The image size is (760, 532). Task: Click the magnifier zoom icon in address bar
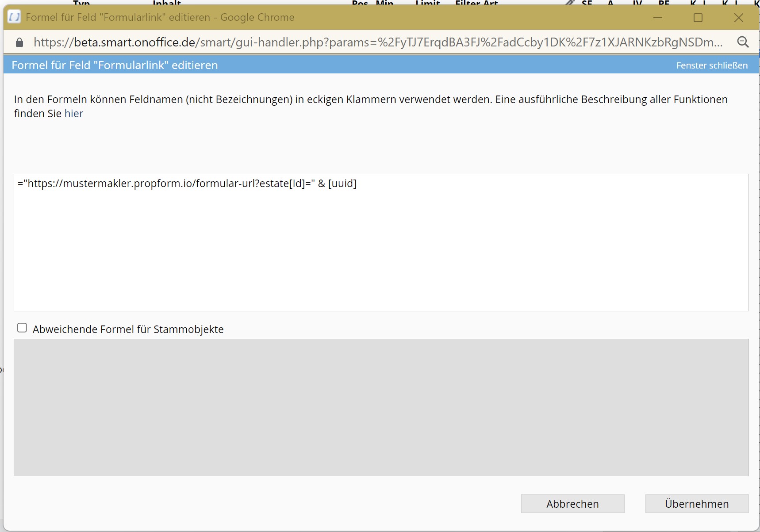pyautogui.click(x=743, y=42)
